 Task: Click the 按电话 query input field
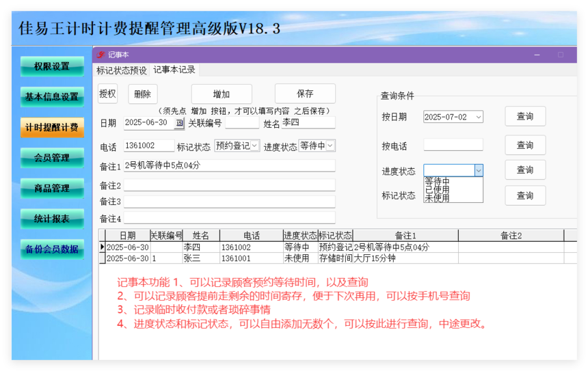[453, 145]
